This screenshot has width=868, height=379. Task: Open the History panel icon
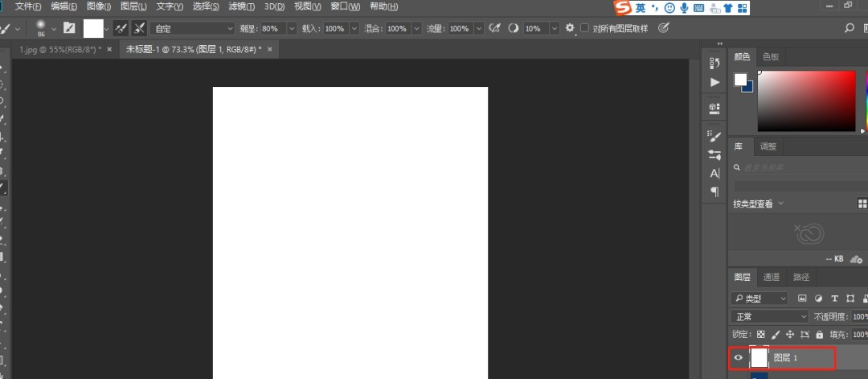[714, 63]
